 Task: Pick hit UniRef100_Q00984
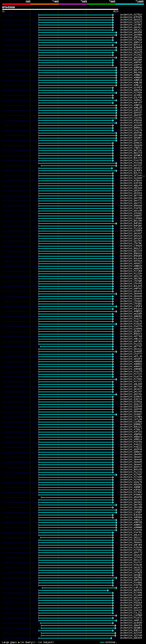click(131, 35)
